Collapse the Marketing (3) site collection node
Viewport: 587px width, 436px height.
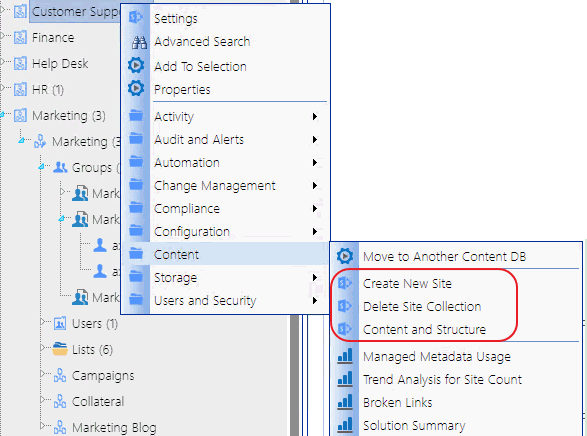(x=2, y=114)
